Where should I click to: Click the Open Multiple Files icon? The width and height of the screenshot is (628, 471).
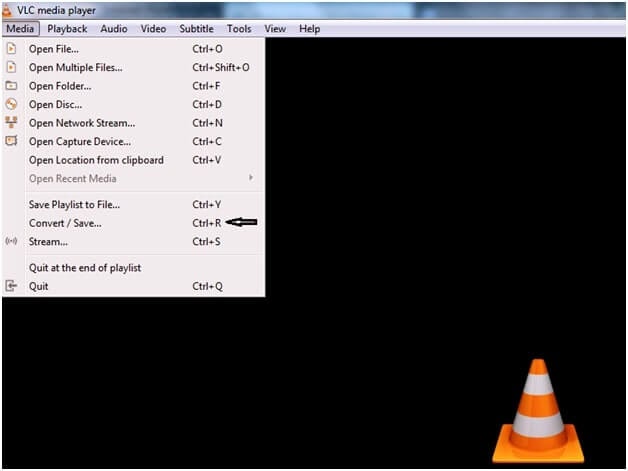pos(11,67)
